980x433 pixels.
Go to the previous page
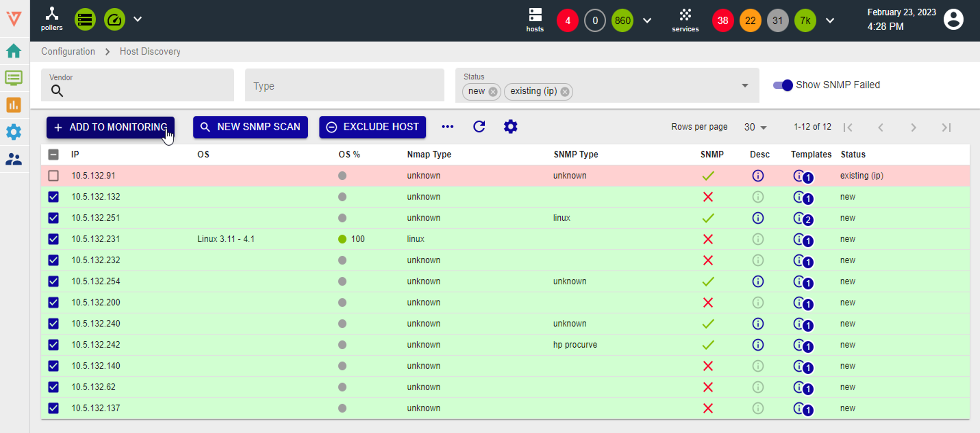coord(880,127)
